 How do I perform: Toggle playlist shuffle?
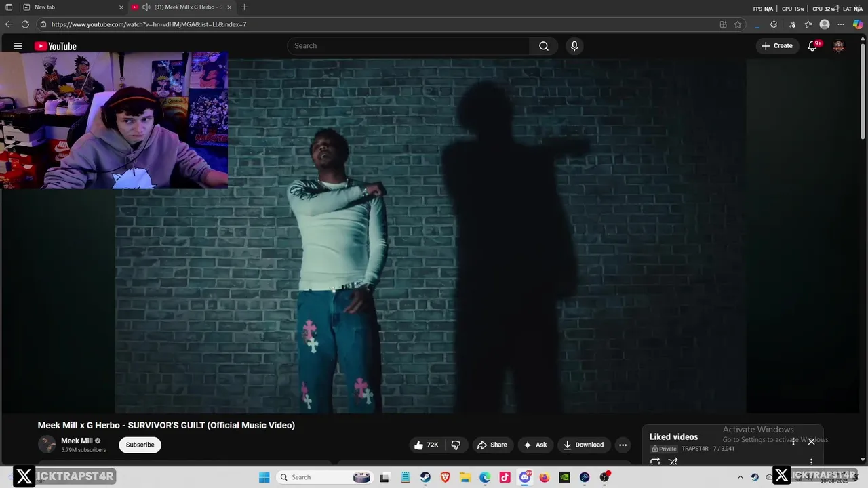[673, 462]
